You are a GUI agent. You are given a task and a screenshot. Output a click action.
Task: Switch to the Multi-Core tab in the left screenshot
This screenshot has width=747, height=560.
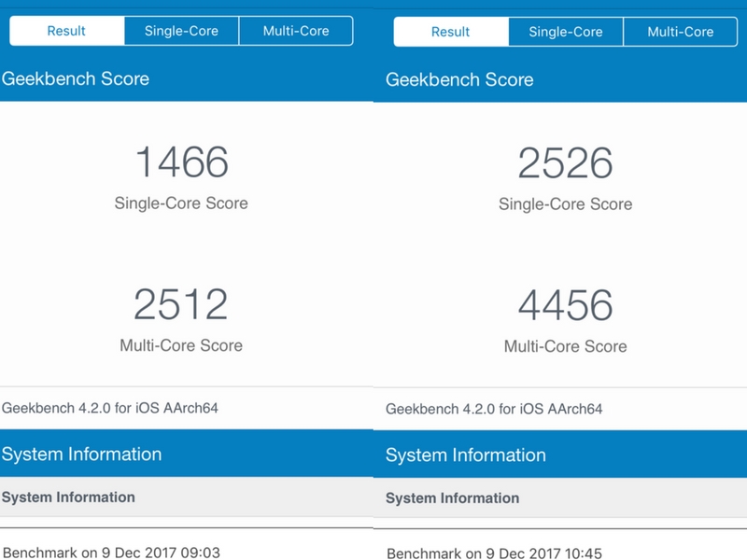tap(296, 31)
